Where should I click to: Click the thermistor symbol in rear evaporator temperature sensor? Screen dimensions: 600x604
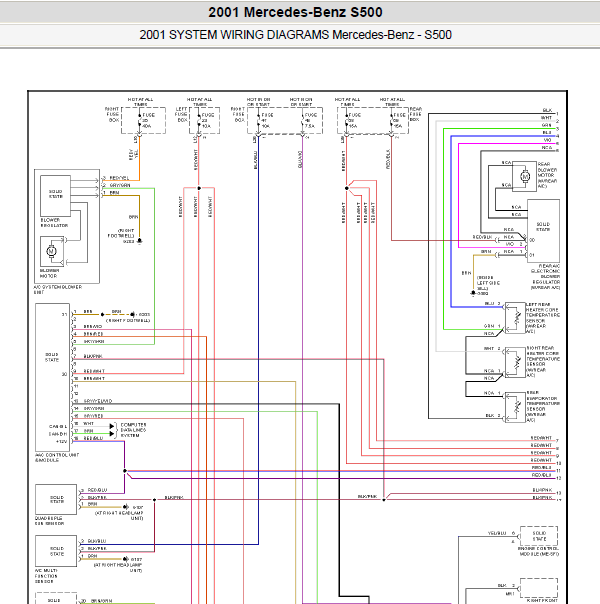point(517,407)
